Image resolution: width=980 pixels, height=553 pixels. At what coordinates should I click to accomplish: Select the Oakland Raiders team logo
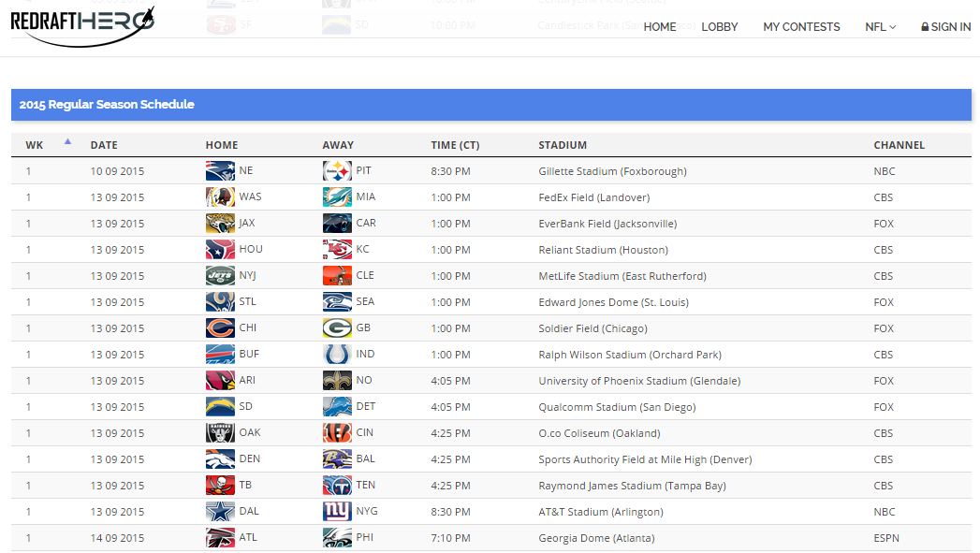220,433
